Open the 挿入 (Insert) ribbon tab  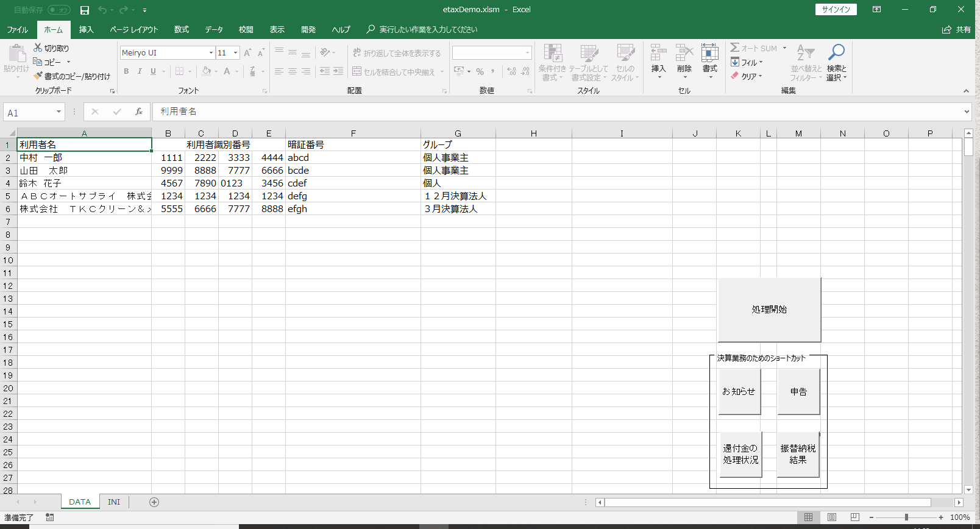86,29
